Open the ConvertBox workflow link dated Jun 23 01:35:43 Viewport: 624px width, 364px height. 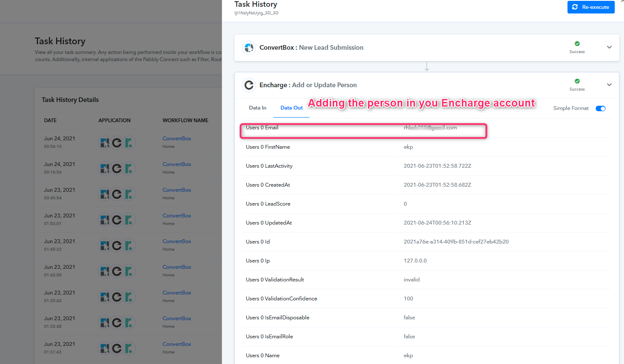(x=177, y=293)
